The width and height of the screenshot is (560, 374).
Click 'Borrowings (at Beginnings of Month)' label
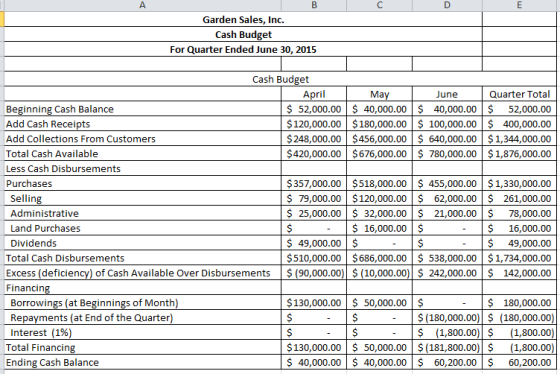coord(94,303)
